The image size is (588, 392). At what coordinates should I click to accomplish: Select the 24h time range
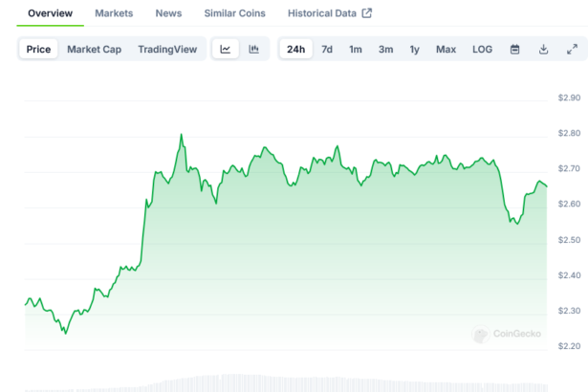pyautogui.click(x=296, y=50)
